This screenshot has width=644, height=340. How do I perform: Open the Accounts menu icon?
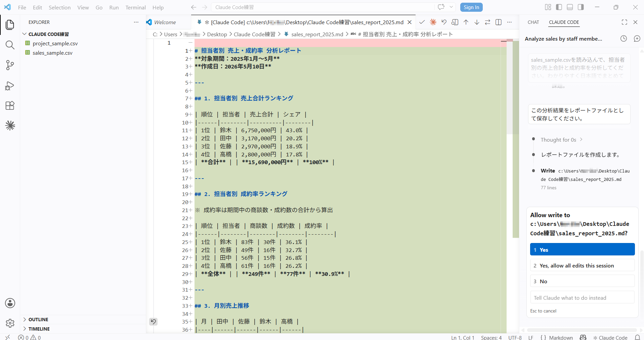(10, 303)
